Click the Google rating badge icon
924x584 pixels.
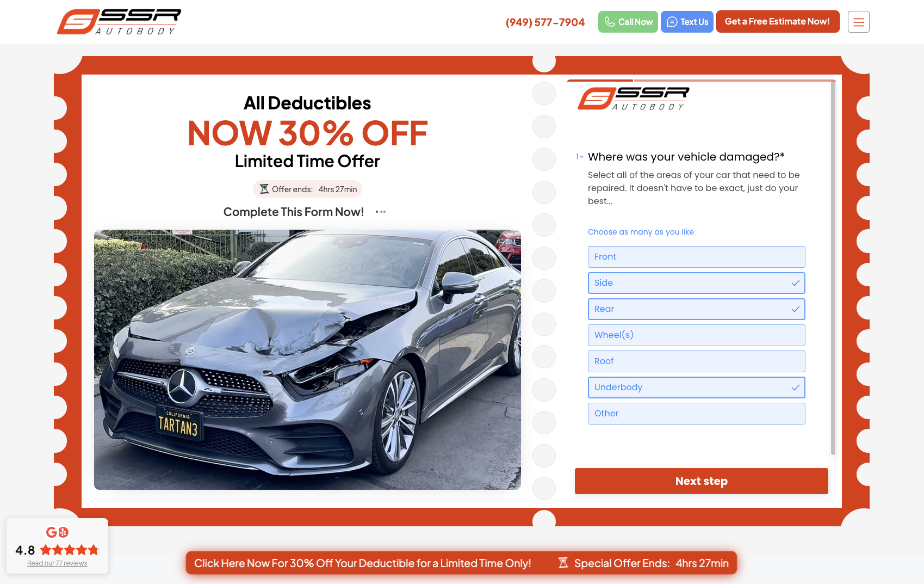(57, 532)
